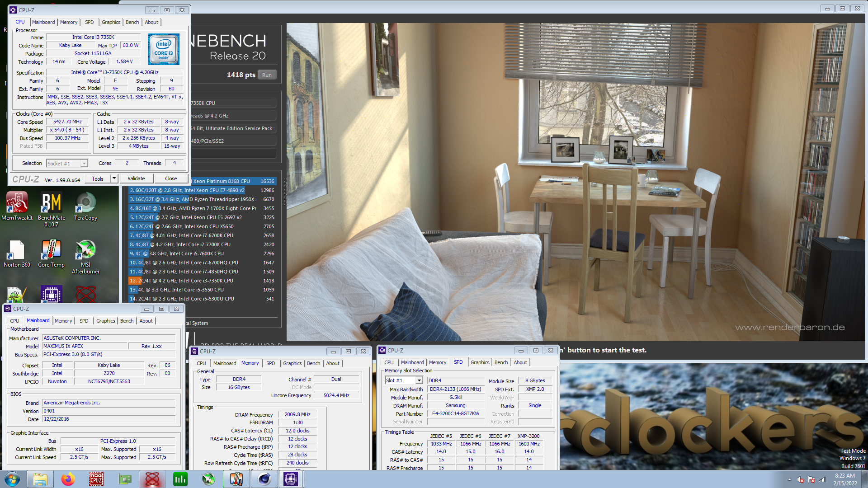Open SPD tab in the Memory CPU-Z window
The image size is (868, 488).
[271, 363]
